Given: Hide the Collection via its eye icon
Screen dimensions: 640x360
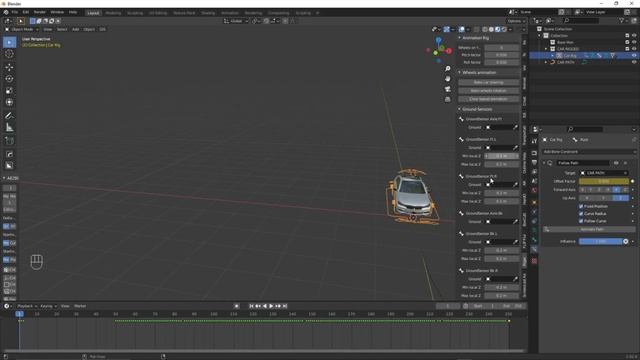Looking at the screenshot, I should [634, 36].
